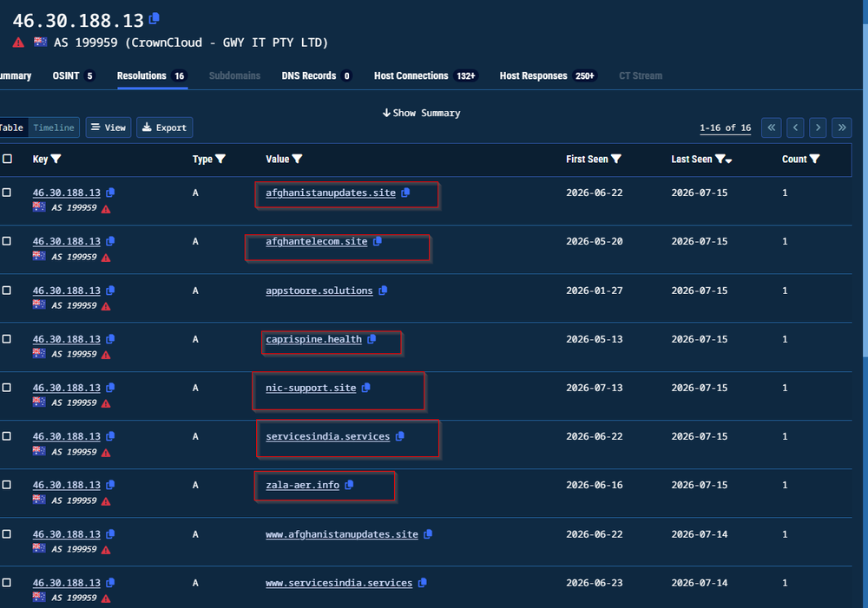
Task: Copy key IP in zala-aer.info row
Action: [110, 485]
